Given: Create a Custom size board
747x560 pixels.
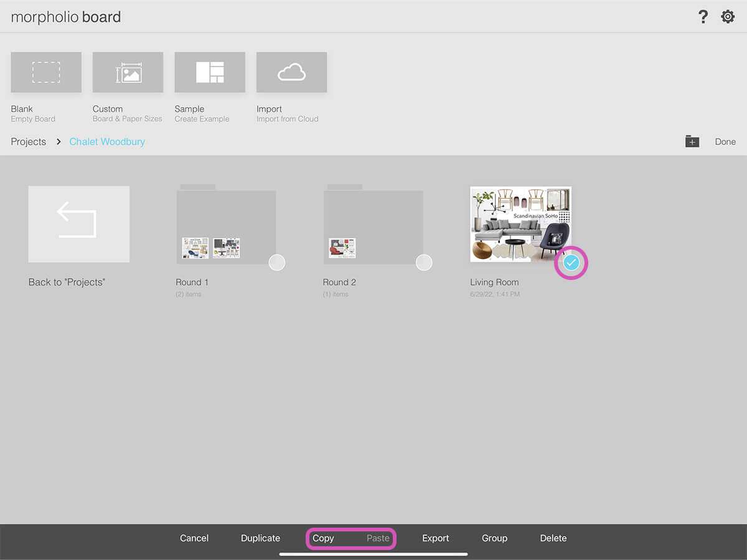Looking at the screenshot, I should point(128,72).
